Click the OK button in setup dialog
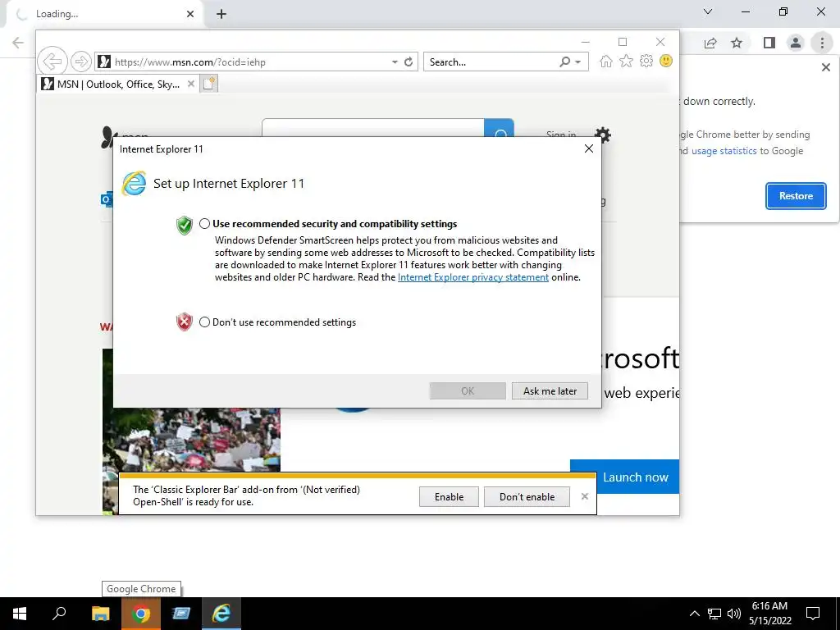Screen dimensions: 840x630 point(467,391)
